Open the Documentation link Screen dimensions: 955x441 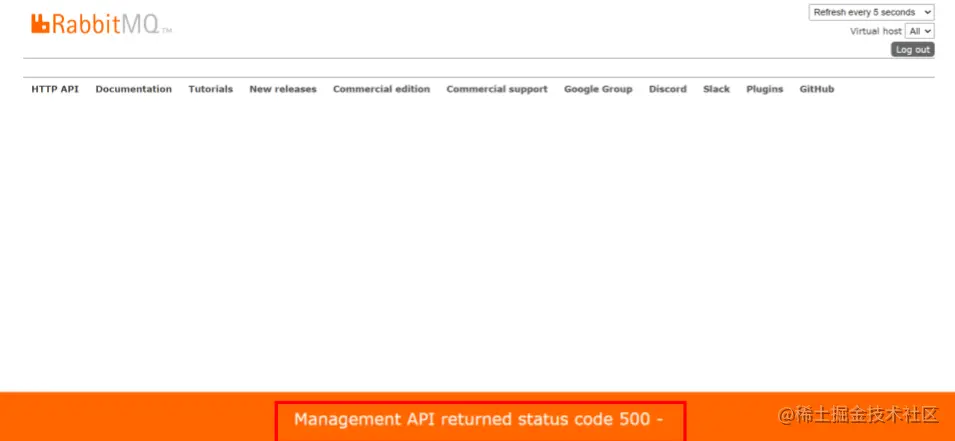[133, 89]
